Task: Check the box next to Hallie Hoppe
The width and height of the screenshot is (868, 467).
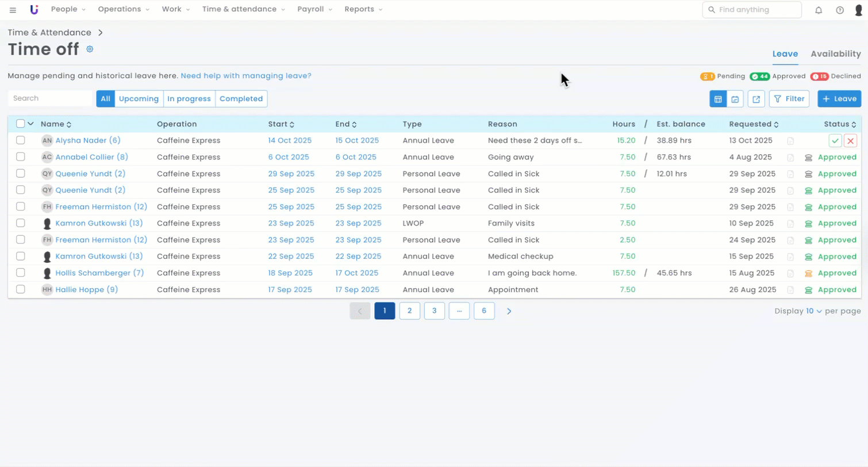Action: 21,289
